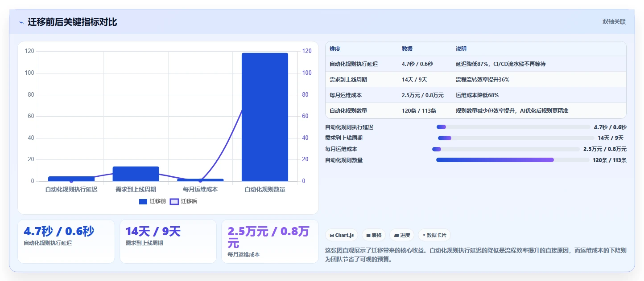Viewport: 644px width, 281px height.
Task: Click the 需求到上线周期 bar in chart
Action: tap(136, 174)
